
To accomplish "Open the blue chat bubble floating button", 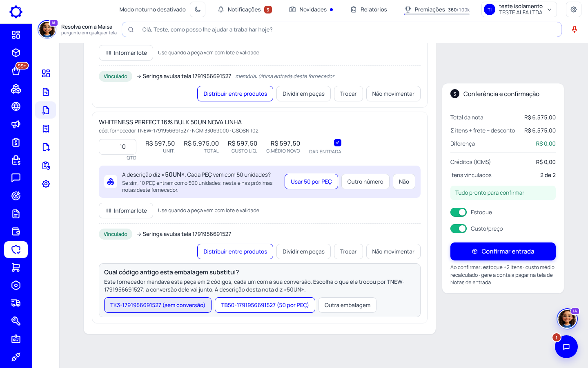I will click(566, 347).
